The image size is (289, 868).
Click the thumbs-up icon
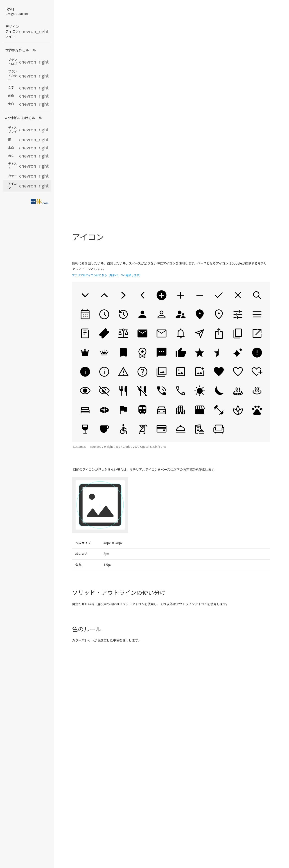tap(181, 352)
